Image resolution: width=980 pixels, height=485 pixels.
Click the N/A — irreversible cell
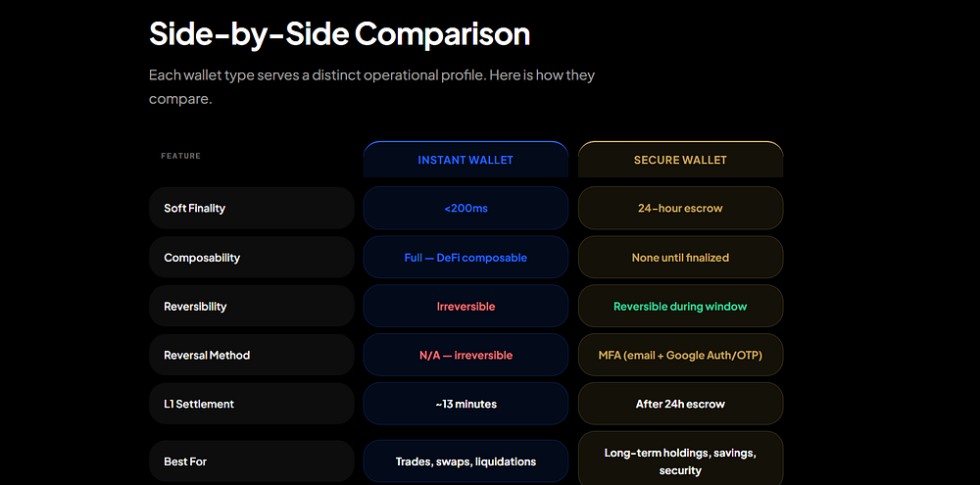465,355
